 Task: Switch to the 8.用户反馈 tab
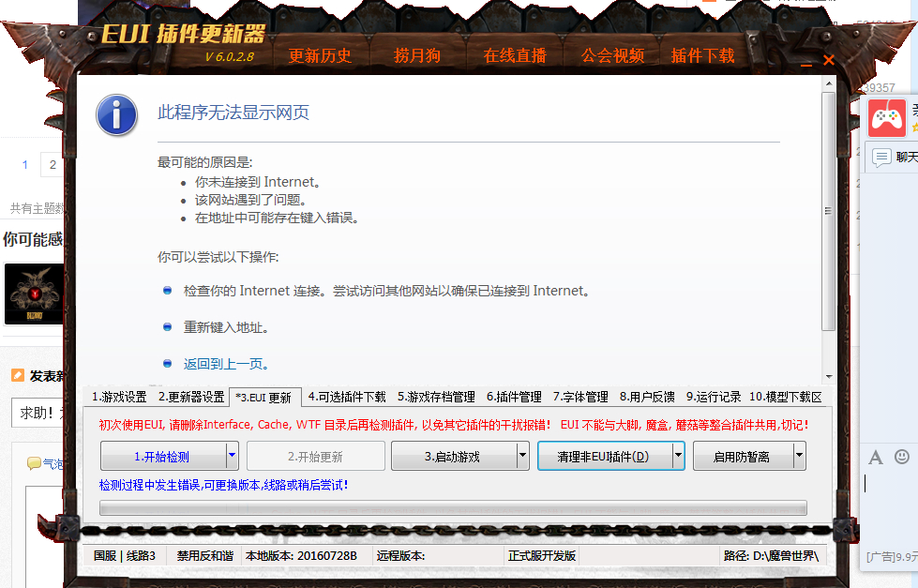click(x=647, y=397)
